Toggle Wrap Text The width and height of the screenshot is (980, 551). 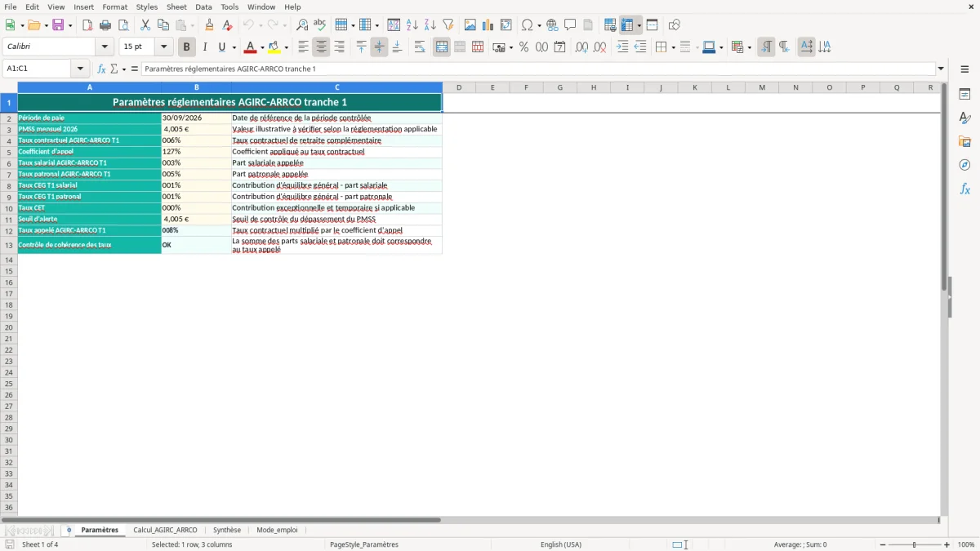(x=420, y=47)
